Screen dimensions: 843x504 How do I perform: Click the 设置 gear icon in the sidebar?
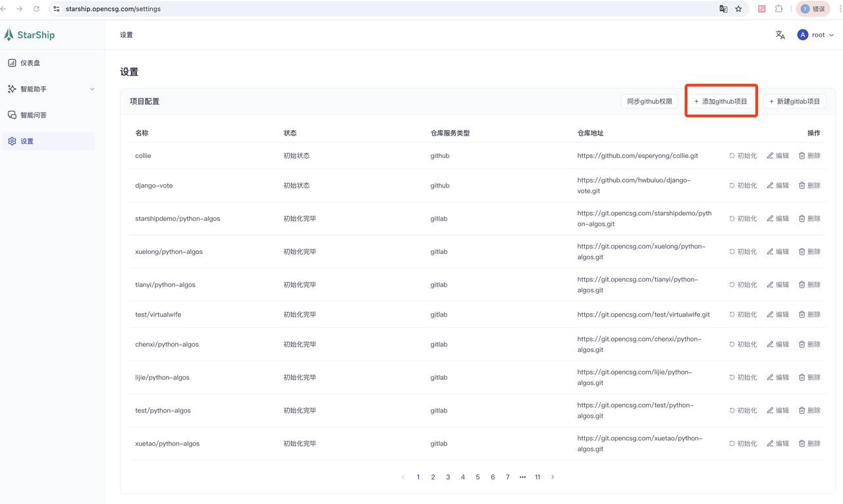pyautogui.click(x=11, y=140)
